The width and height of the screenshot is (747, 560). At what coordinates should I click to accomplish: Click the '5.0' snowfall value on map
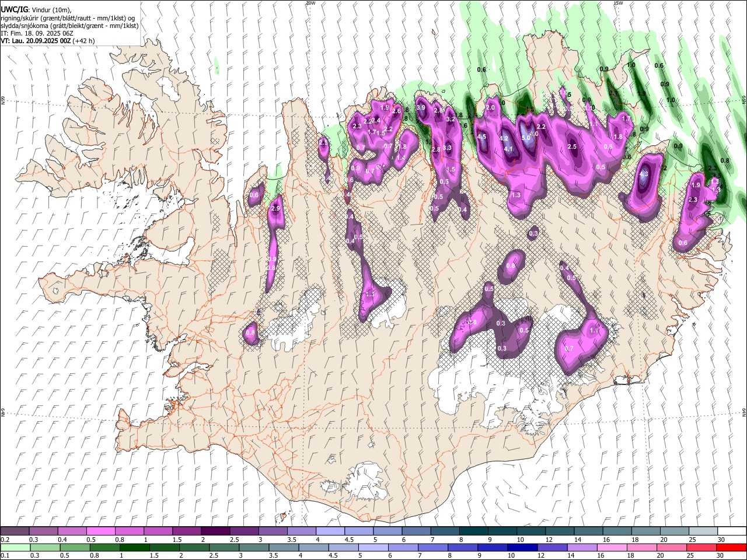(526, 138)
